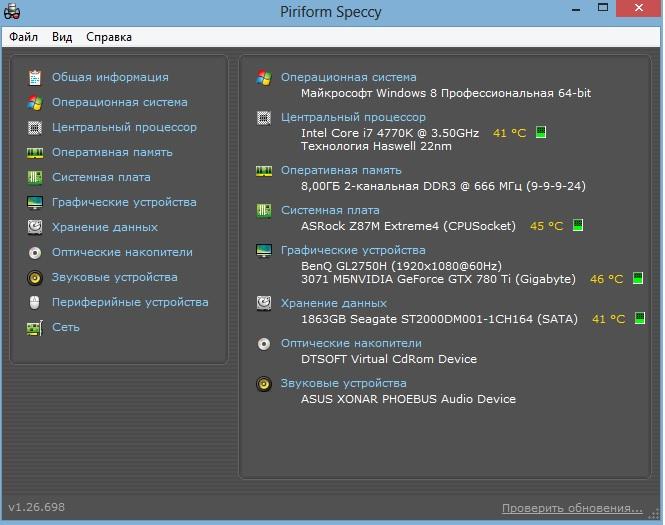Open the Справка menu
Screen dimensions: 665x525
click(x=109, y=37)
